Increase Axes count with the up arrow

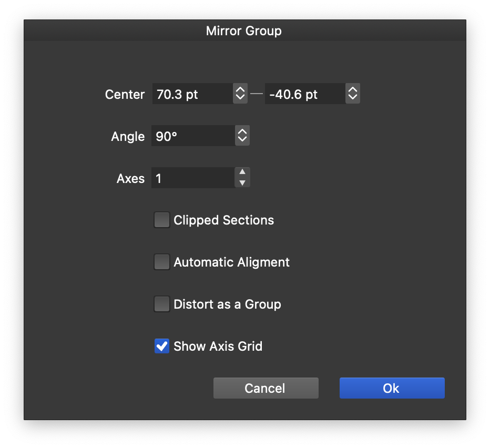point(242,172)
